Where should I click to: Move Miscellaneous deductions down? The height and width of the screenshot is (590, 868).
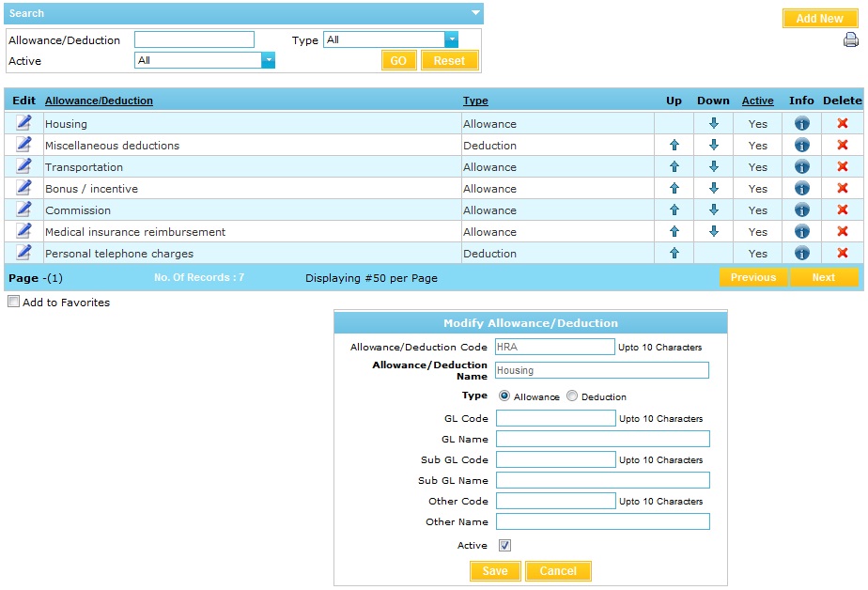[714, 145]
